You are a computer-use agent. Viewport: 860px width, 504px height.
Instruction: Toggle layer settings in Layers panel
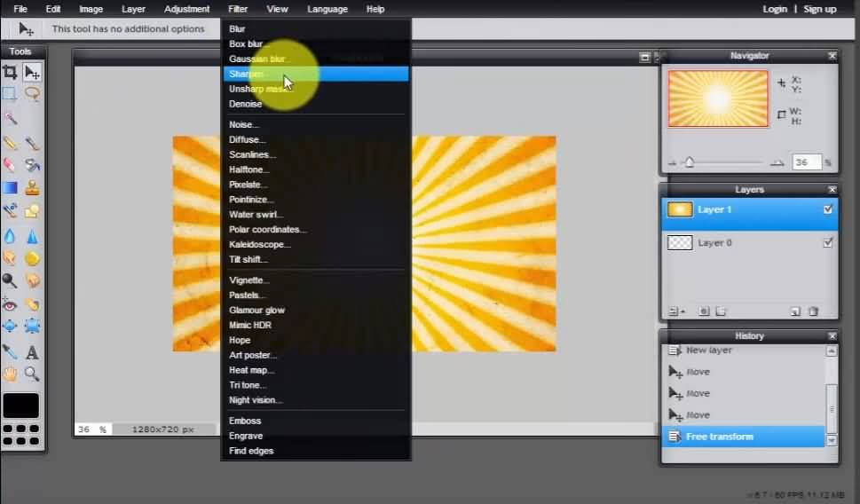click(675, 311)
